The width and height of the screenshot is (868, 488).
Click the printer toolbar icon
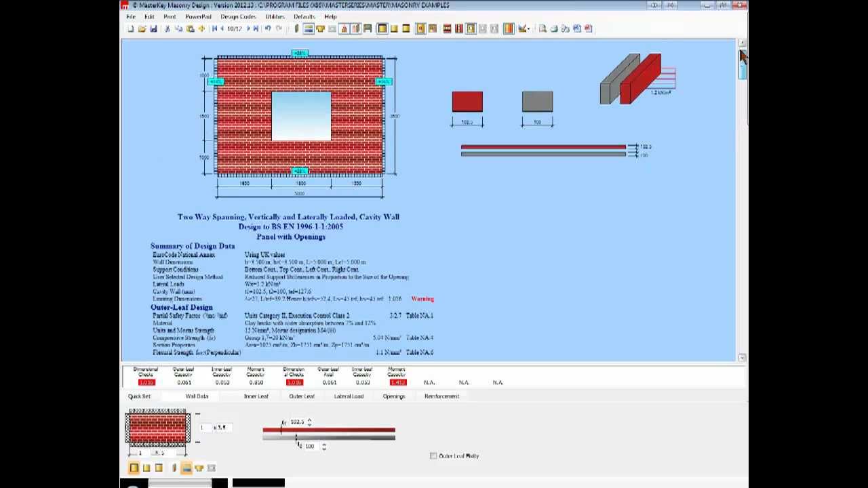click(553, 28)
